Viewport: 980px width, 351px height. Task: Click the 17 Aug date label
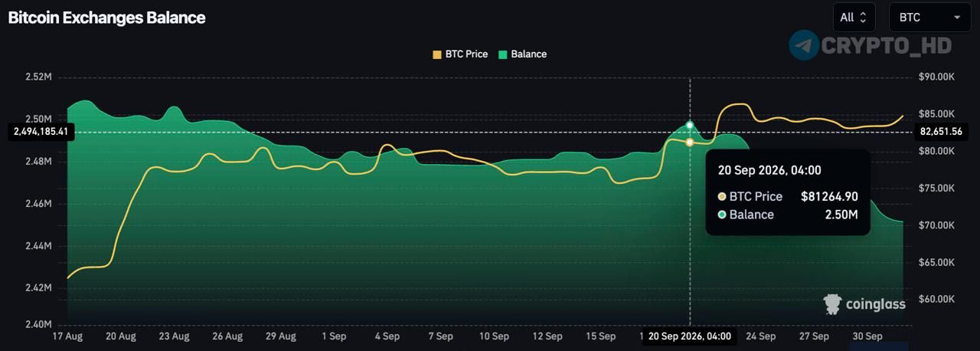(x=67, y=336)
